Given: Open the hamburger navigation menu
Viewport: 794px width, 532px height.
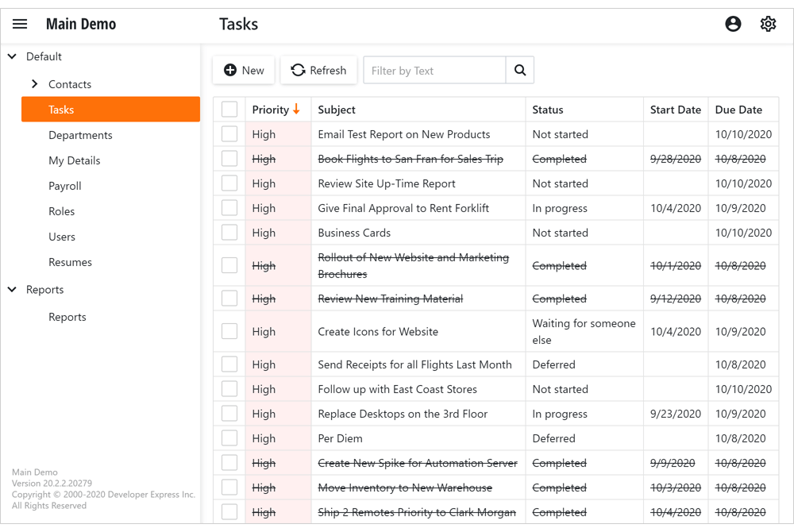Looking at the screenshot, I should click(x=20, y=23).
